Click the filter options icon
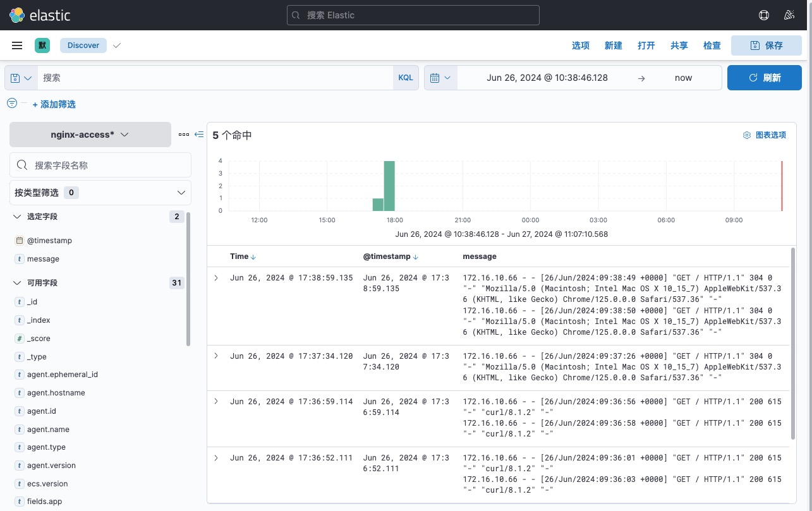This screenshot has width=812, height=511. pyautogui.click(x=12, y=103)
